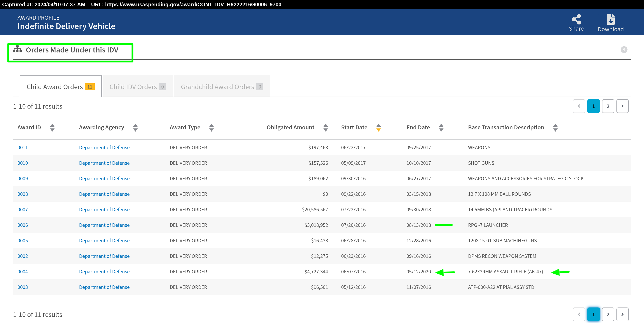
Task: Click Indefinite Delivery Vehicle title
Action: pyautogui.click(x=66, y=26)
